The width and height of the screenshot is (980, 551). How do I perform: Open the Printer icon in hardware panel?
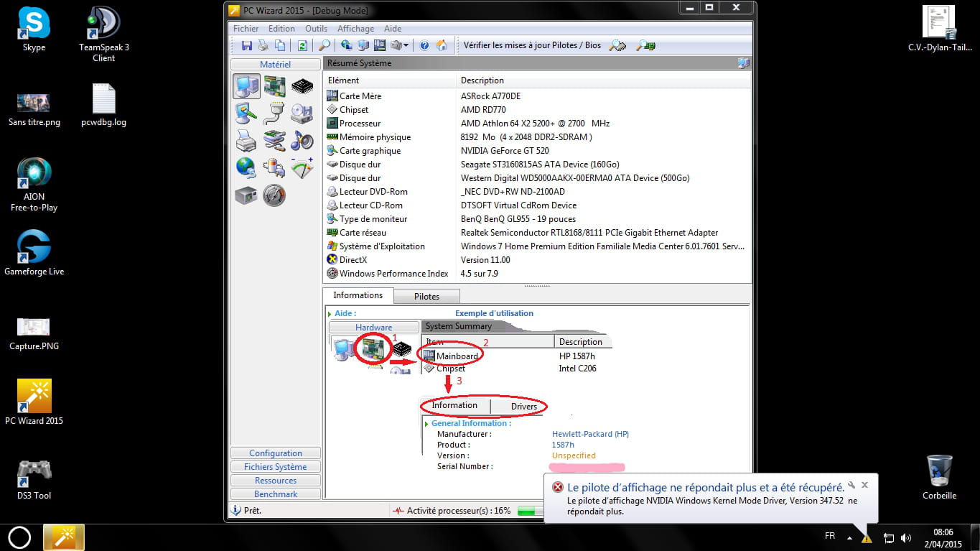coord(246,141)
